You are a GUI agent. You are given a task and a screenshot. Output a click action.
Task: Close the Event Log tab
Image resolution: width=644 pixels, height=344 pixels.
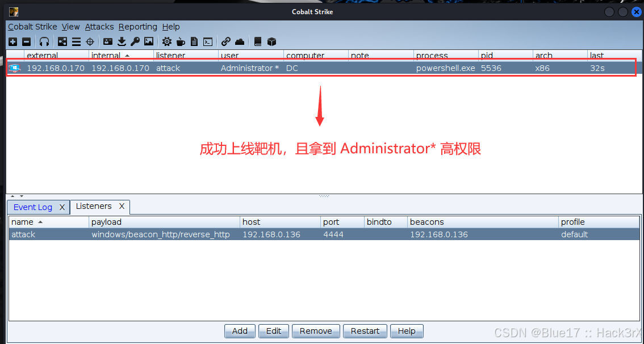62,207
